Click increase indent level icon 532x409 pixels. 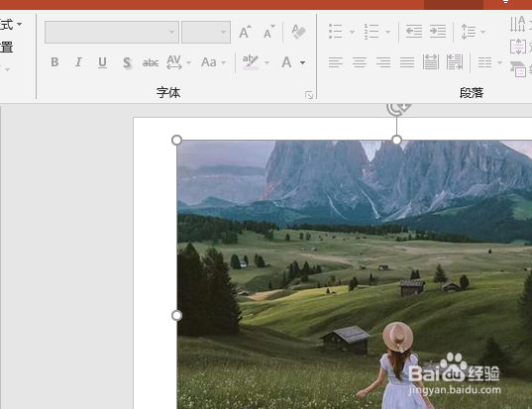click(438, 32)
